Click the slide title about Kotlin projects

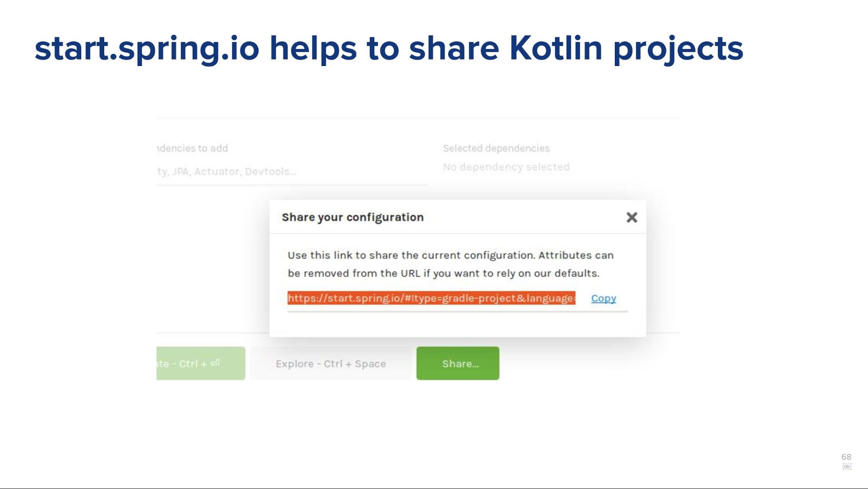tap(389, 49)
